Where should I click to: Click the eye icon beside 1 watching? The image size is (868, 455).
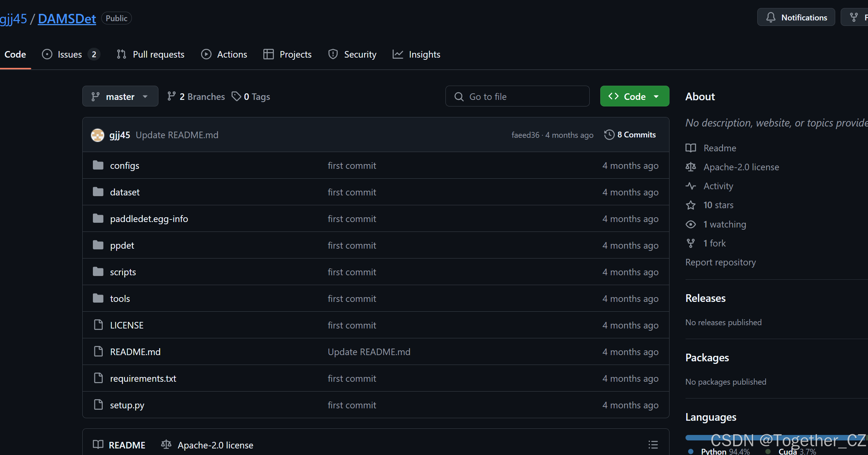point(691,224)
